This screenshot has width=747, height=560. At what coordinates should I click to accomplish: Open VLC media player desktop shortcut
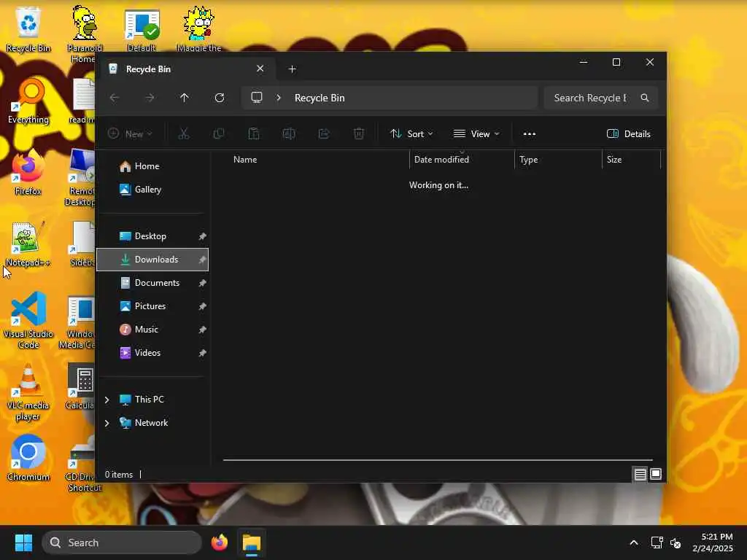28,392
